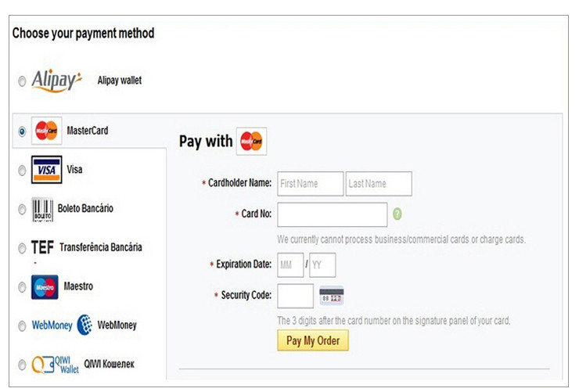This screenshot has height=392, width=579.
Task: Click the expiration month MM field
Action: click(x=290, y=265)
